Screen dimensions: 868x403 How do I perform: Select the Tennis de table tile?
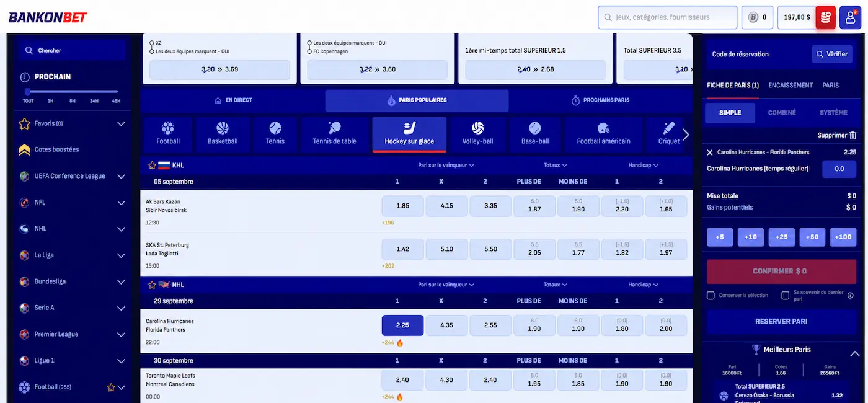(335, 133)
